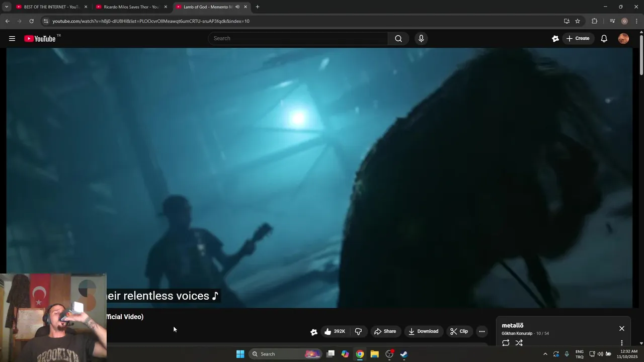Image resolution: width=644 pixels, height=362 pixels.
Task: Open the 12:32 AM clock calendar
Action: (x=628, y=354)
